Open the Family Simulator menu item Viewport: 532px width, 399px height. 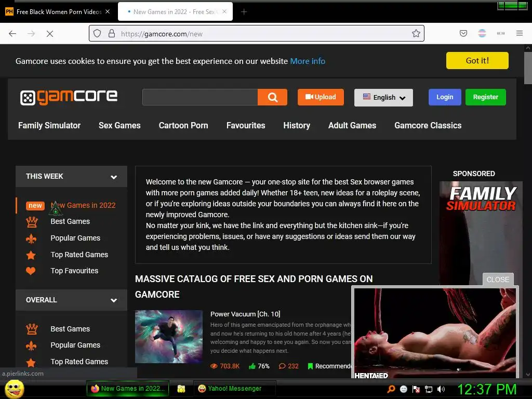[49, 126]
